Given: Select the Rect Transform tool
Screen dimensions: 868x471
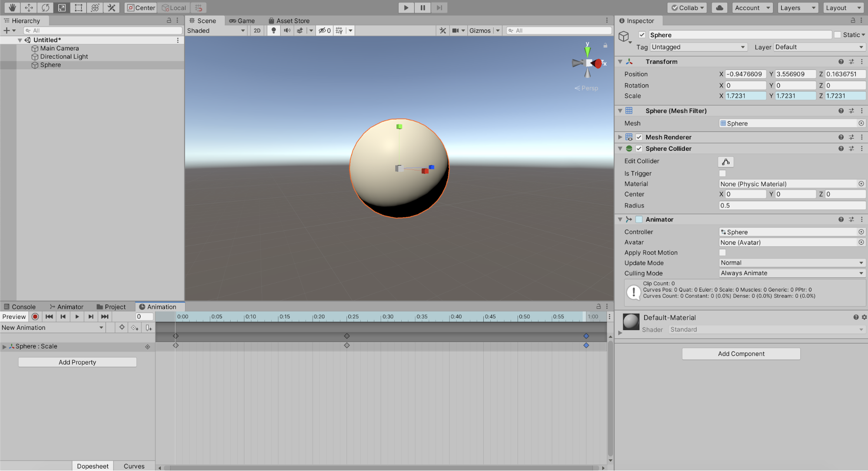Looking at the screenshot, I should tap(79, 7).
